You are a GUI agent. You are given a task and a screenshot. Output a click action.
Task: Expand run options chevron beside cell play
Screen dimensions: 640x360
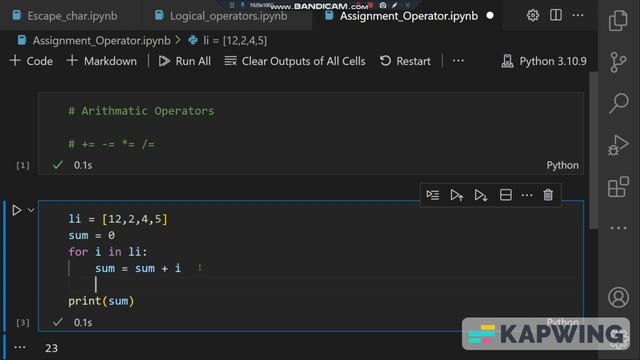31,210
